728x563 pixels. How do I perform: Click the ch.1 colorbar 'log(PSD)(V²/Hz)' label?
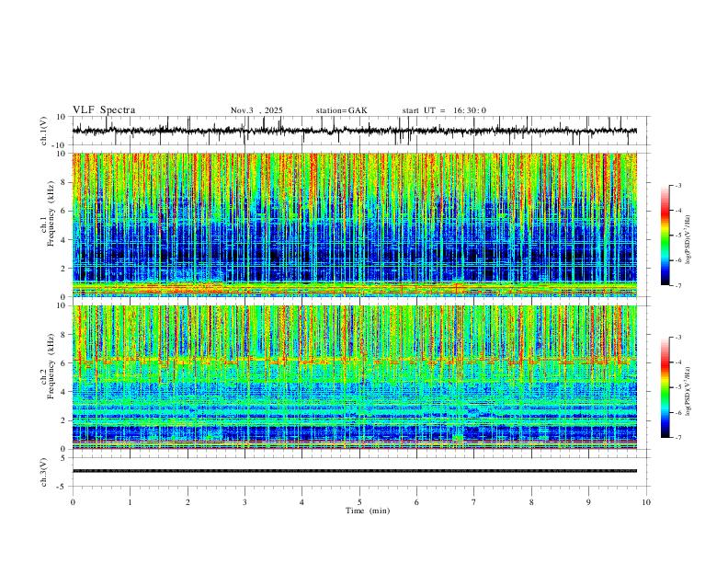pos(688,239)
